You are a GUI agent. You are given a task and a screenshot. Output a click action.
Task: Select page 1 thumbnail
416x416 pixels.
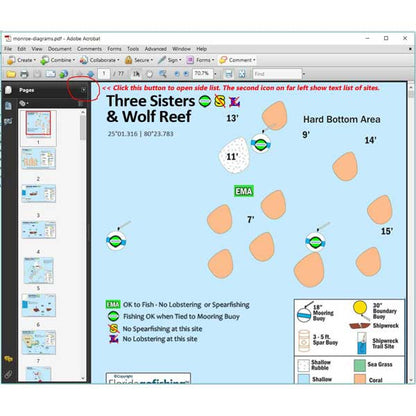point(38,123)
